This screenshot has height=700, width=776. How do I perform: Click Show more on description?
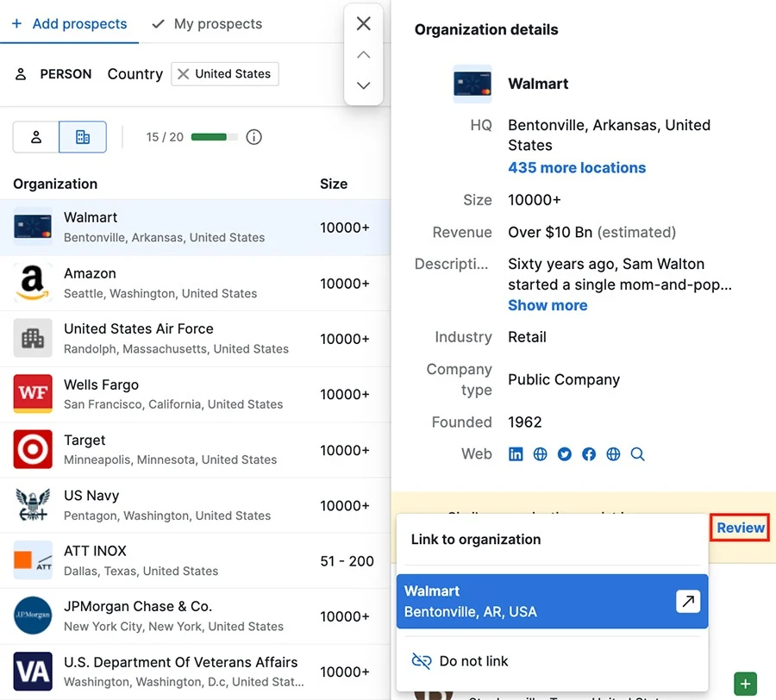(548, 305)
